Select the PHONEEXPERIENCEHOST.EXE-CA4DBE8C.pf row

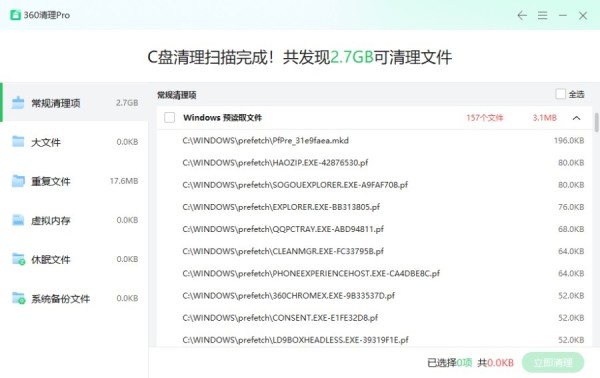click(x=375, y=274)
